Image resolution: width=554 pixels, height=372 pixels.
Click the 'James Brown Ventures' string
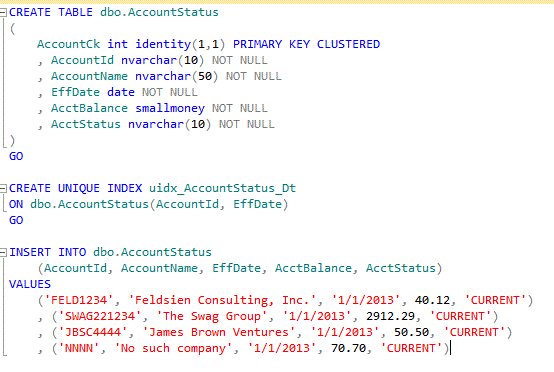(219, 332)
